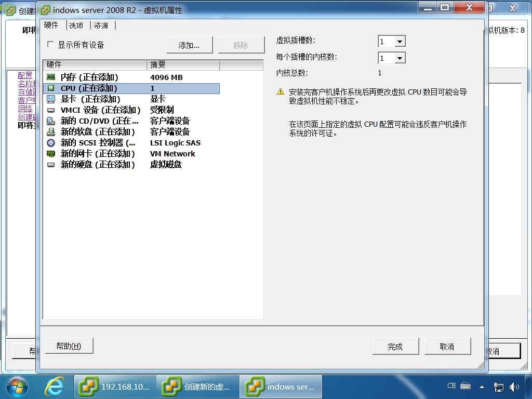The image size is (532, 399).
Task: Select the 新的 CD/DVD row
Action: click(x=131, y=121)
